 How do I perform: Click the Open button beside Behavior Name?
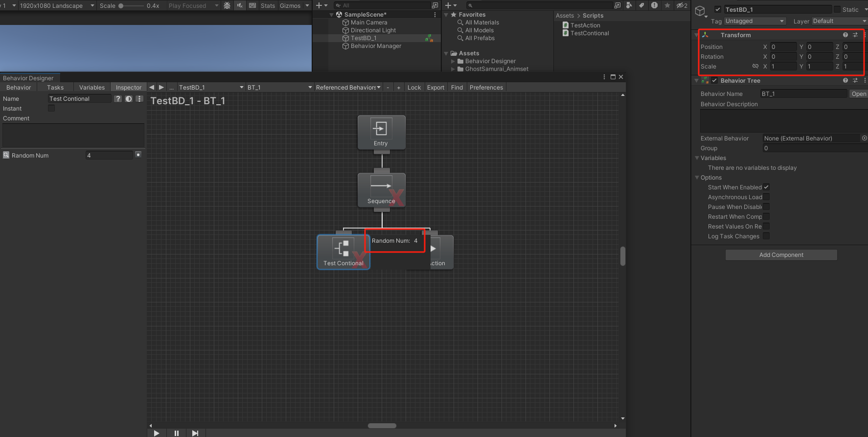click(x=859, y=93)
